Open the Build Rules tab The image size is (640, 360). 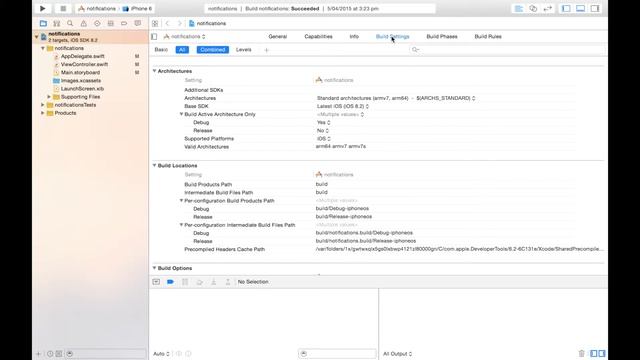click(488, 37)
